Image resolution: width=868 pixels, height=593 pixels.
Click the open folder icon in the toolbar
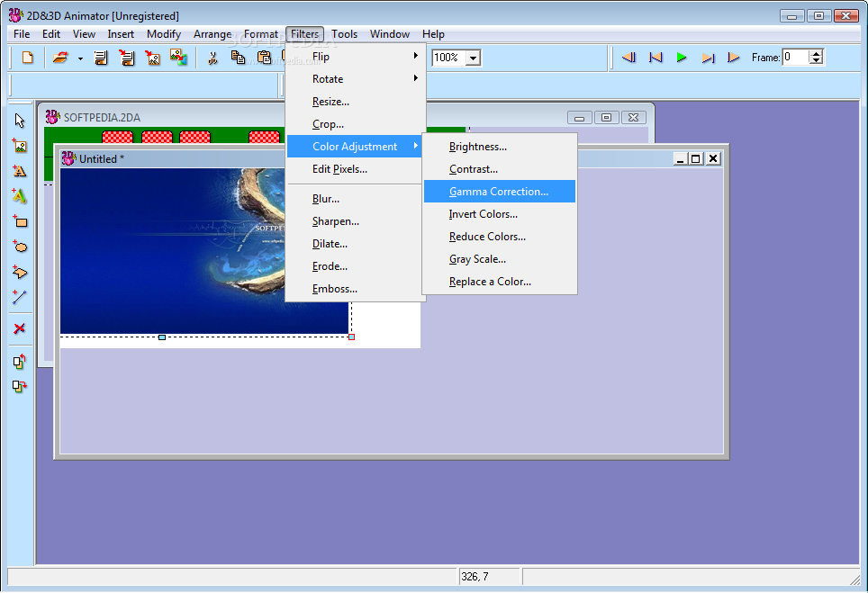59,58
